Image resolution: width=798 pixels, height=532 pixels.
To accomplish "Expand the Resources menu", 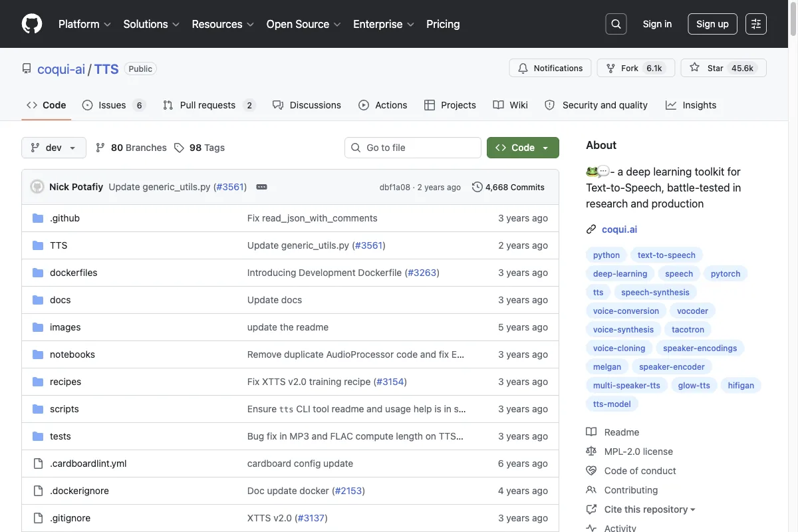I will pos(223,24).
